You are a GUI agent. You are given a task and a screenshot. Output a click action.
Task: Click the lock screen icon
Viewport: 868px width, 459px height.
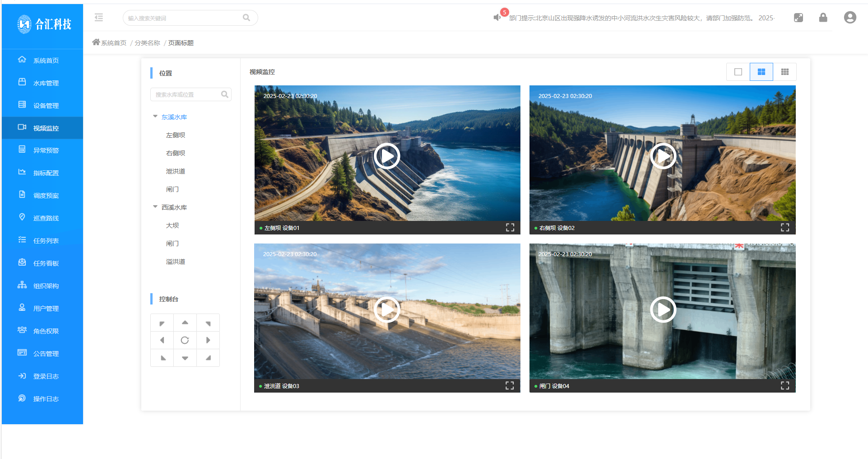pyautogui.click(x=823, y=18)
